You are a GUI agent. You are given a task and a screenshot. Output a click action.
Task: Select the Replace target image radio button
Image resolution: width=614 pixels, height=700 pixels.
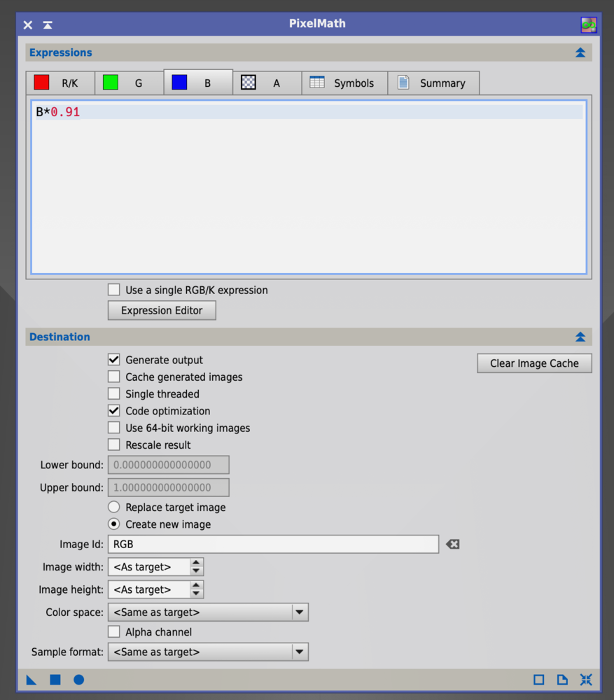tap(113, 507)
